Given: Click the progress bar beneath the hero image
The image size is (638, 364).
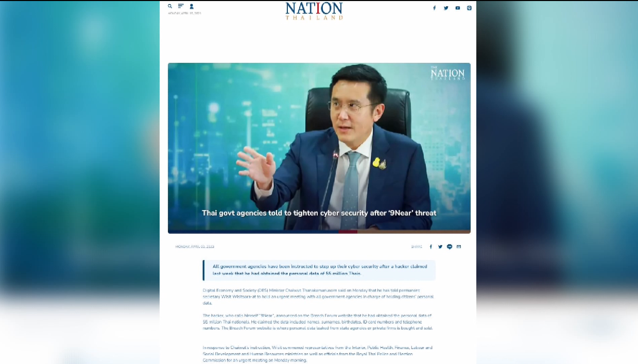Looking at the screenshot, I should tap(319, 232).
